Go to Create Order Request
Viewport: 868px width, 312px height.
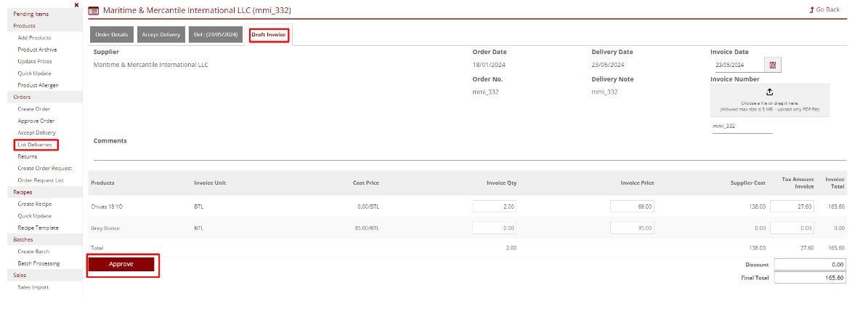(x=44, y=168)
